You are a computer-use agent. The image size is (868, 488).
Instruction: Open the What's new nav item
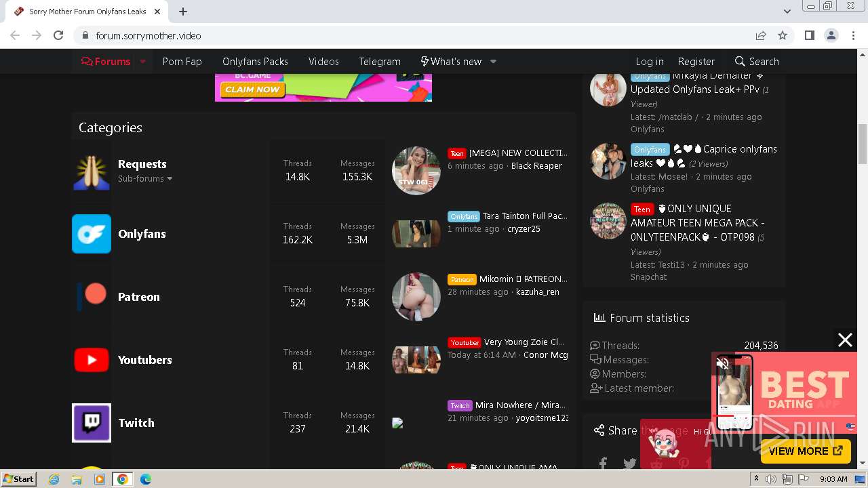point(451,61)
